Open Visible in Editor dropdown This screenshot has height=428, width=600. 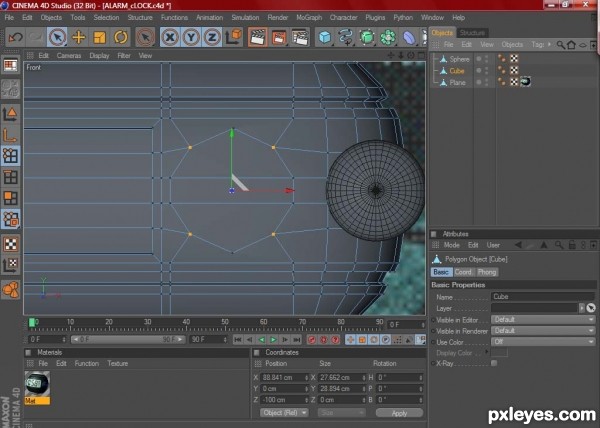543,320
